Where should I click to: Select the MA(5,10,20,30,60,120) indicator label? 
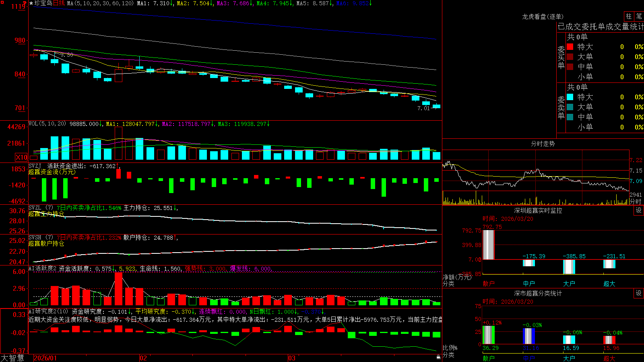pos(100,3)
